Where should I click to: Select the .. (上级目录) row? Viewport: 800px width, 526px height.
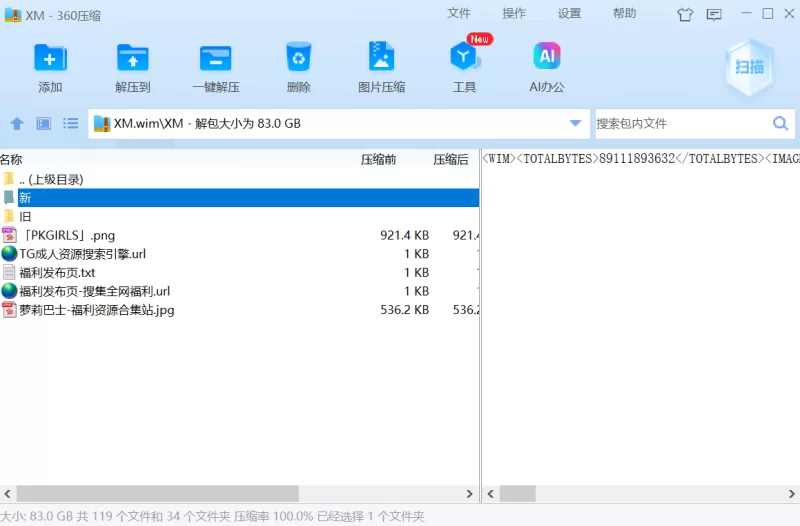239,180
